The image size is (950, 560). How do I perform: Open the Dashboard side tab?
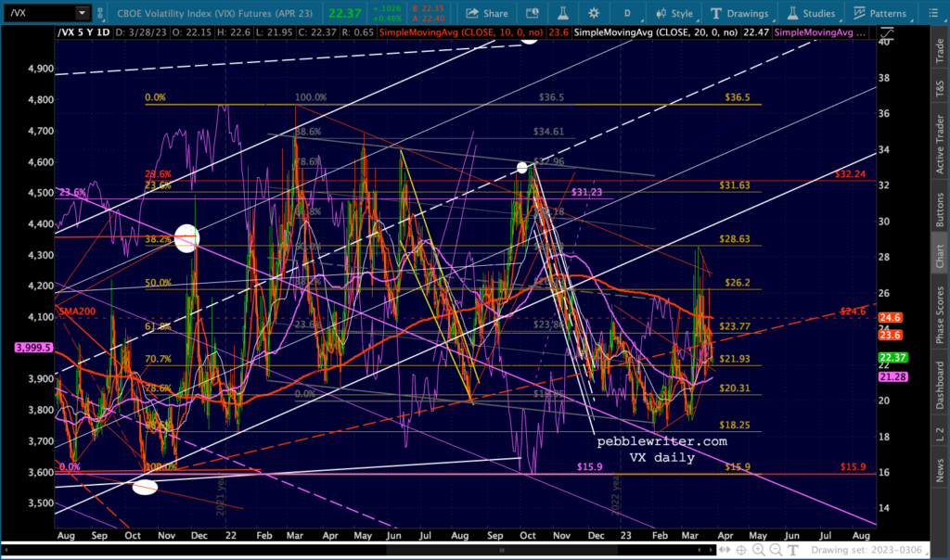(x=939, y=385)
